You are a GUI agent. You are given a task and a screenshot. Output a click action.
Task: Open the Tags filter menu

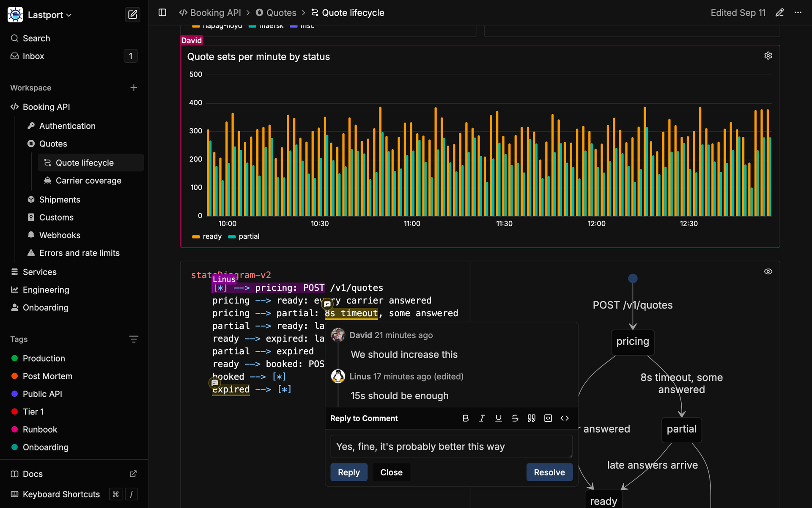pos(134,339)
